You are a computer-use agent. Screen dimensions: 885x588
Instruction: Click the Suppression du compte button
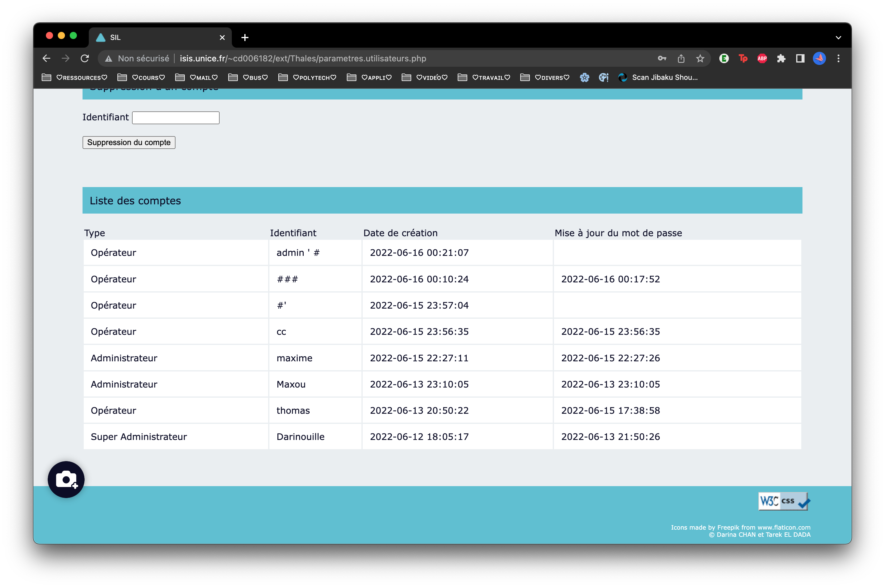pos(129,142)
